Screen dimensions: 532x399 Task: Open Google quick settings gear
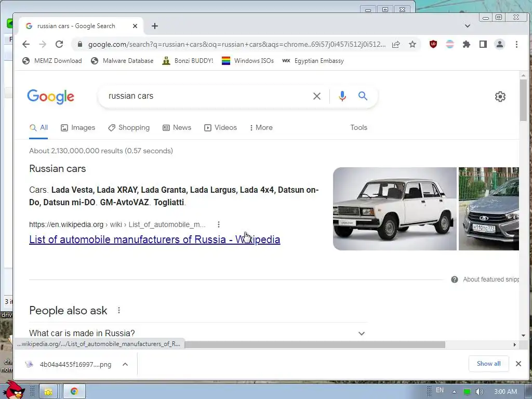coord(500,97)
